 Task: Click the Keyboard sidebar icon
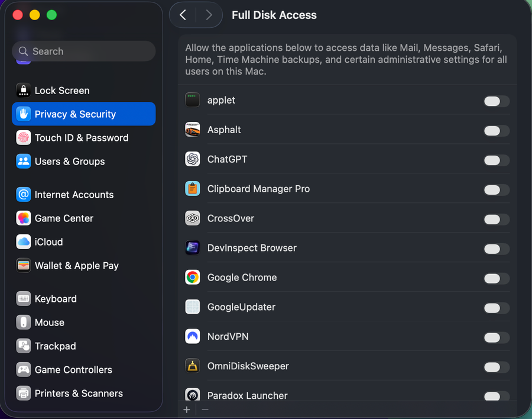coord(24,299)
